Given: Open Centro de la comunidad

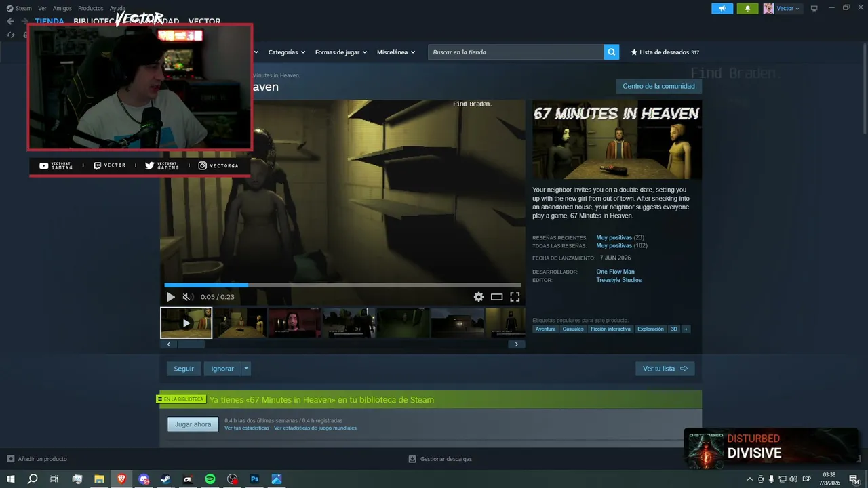Looking at the screenshot, I should click(x=658, y=87).
